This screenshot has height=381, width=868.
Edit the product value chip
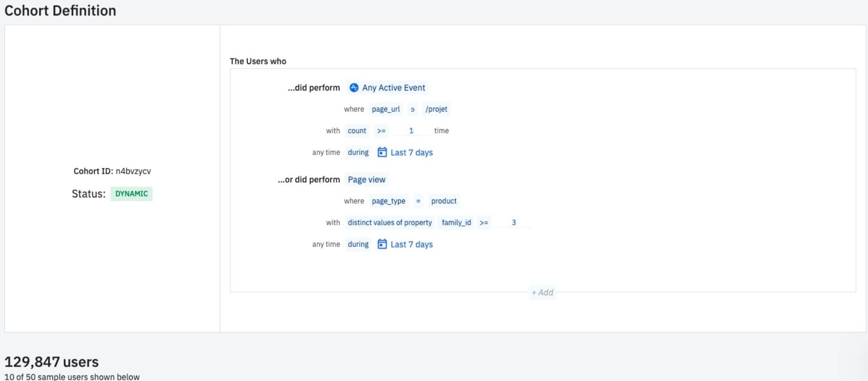click(443, 201)
